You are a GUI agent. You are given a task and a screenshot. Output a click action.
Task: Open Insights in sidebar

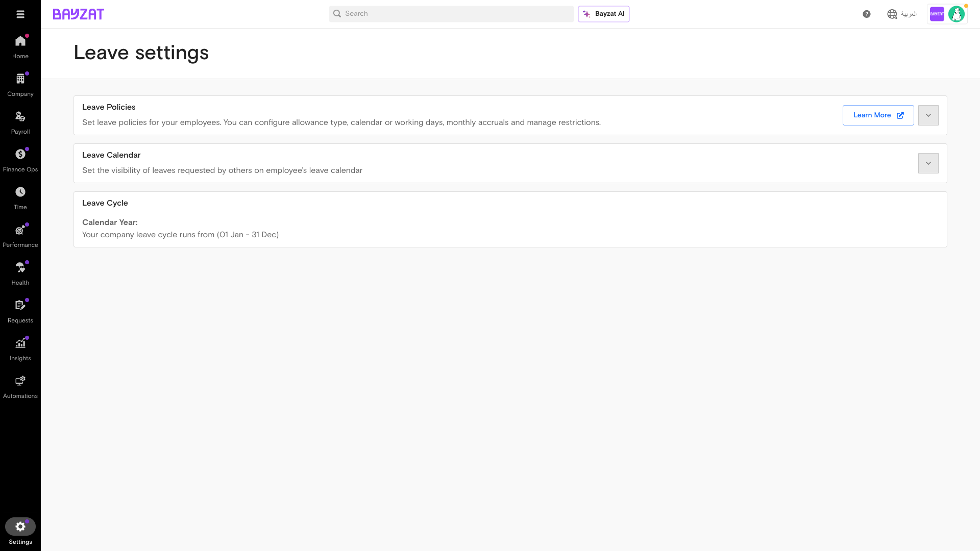tap(20, 349)
